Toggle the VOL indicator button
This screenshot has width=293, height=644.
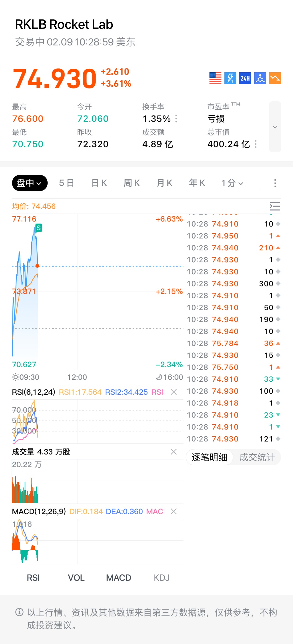pyautogui.click(x=76, y=578)
